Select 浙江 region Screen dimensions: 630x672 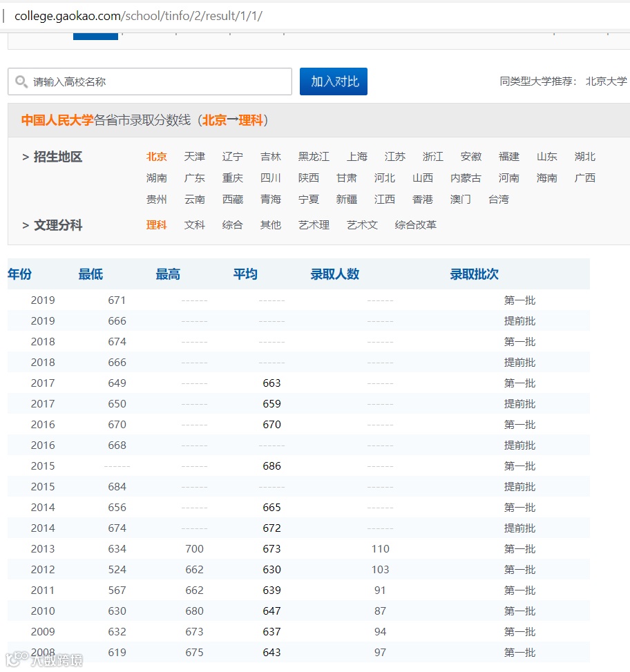click(433, 156)
